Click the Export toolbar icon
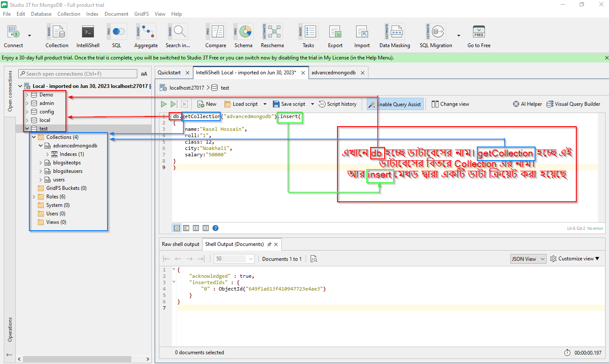 pyautogui.click(x=335, y=36)
